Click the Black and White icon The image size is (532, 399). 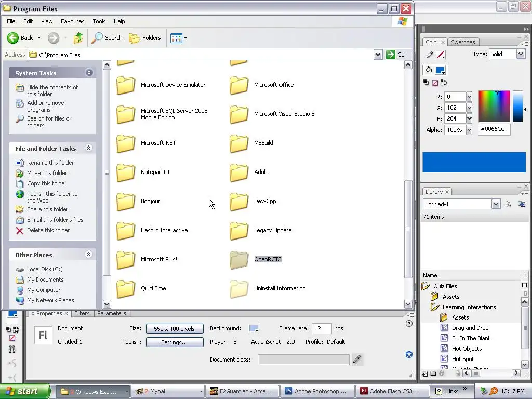click(426, 83)
